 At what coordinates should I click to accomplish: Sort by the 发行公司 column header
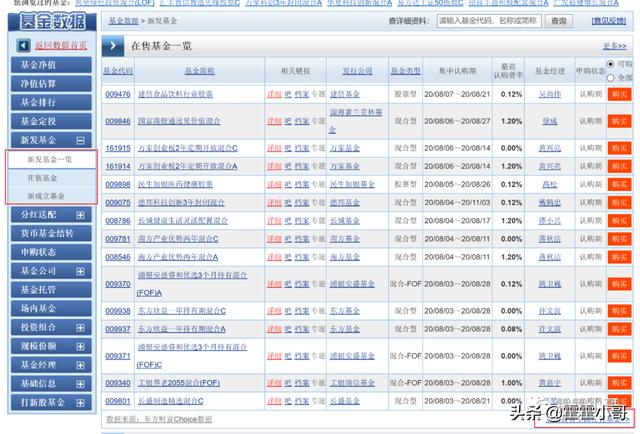(x=357, y=71)
